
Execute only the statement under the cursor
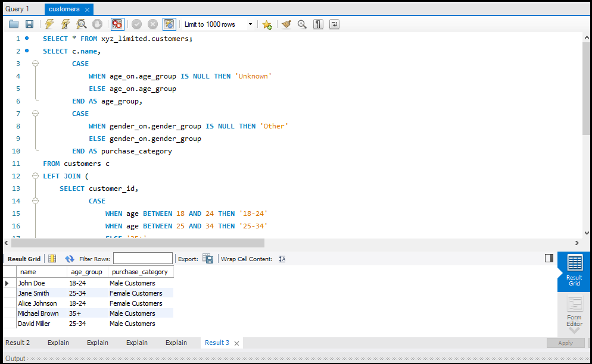click(66, 24)
